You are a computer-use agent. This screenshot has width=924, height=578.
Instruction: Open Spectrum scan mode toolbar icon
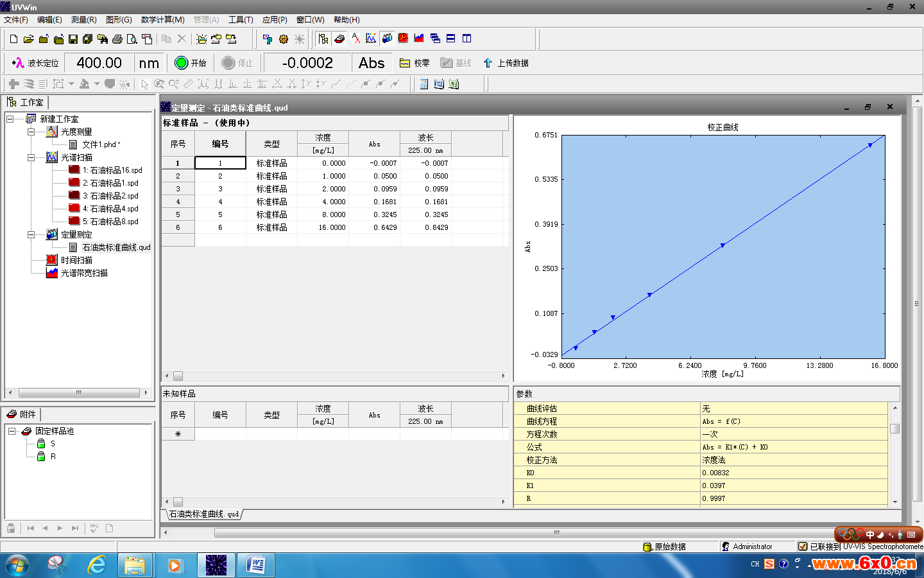[x=371, y=39]
